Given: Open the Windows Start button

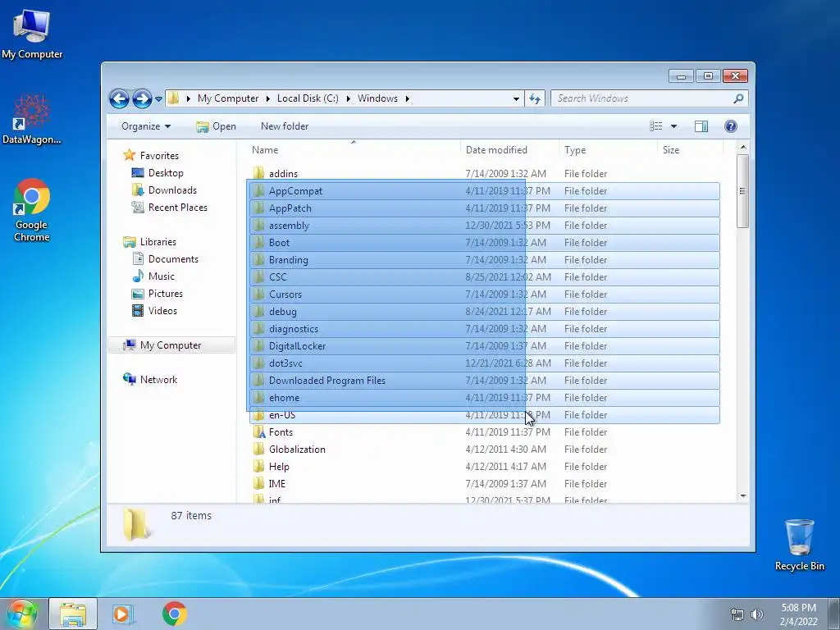Looking at the screenshot, I should pos(22,614).
